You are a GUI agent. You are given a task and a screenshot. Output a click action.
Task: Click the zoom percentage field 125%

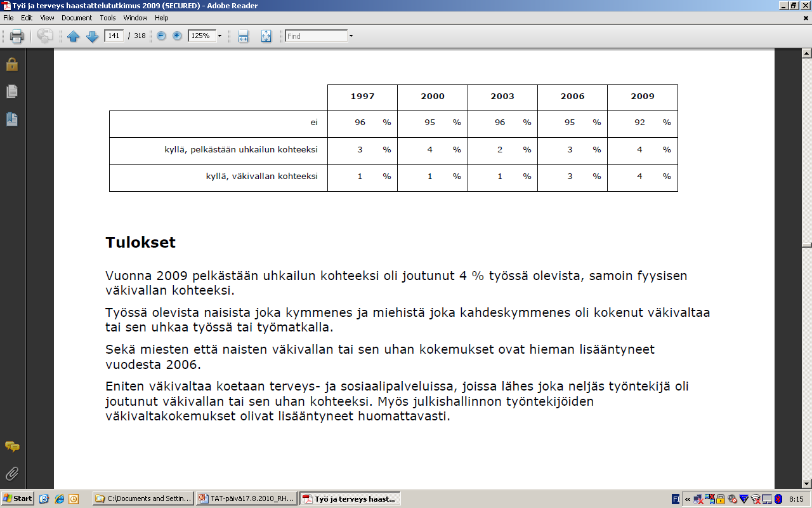[x=202, y=36]
